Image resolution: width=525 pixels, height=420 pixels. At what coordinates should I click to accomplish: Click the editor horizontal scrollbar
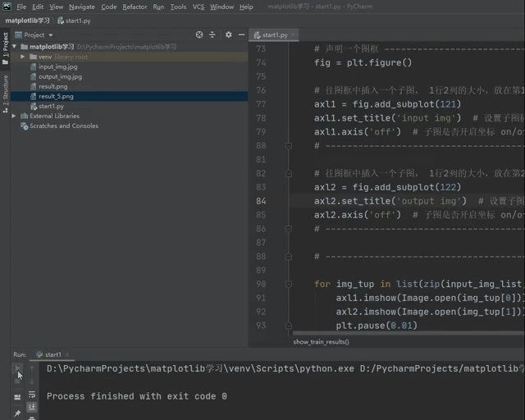(409, 333)
